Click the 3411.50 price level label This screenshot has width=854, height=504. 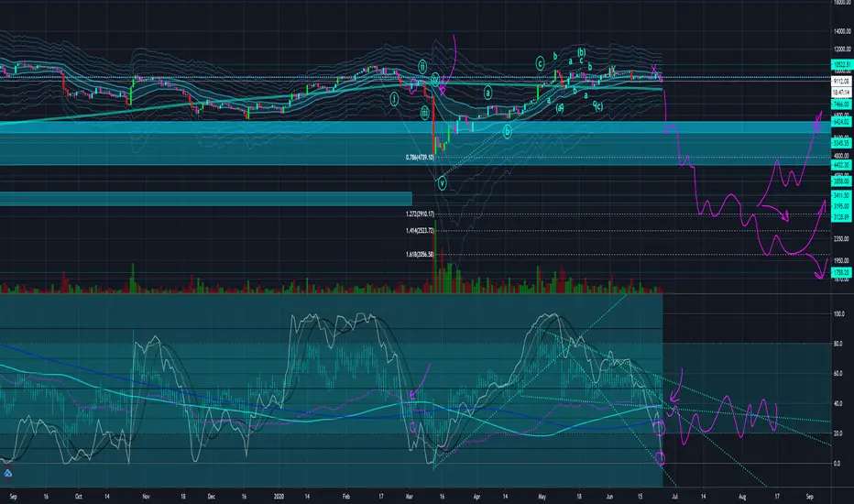[841, 195]
